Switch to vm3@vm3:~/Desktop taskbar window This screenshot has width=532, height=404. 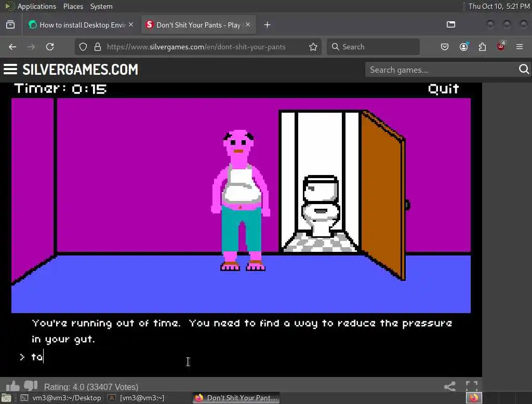pos(61,398)
